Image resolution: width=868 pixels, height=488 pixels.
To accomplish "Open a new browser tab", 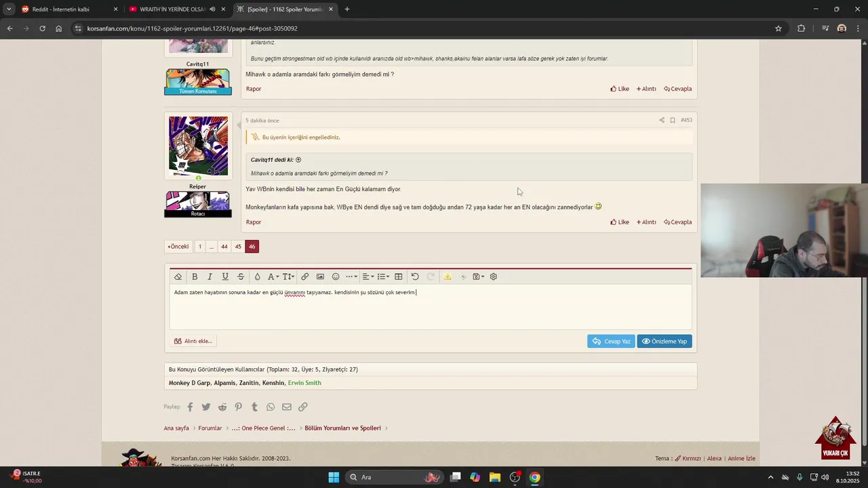I will pos(347,9).
